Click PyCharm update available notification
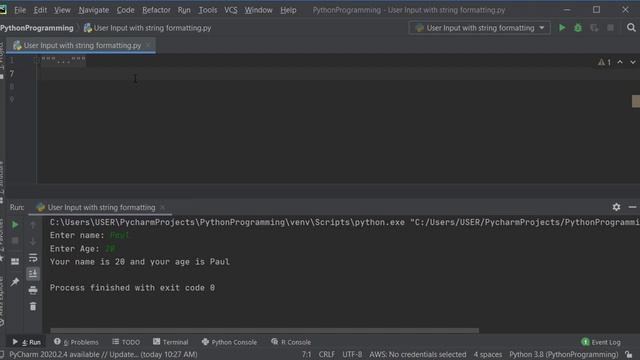Screen dimensions: 640x360 click(103, 354)
